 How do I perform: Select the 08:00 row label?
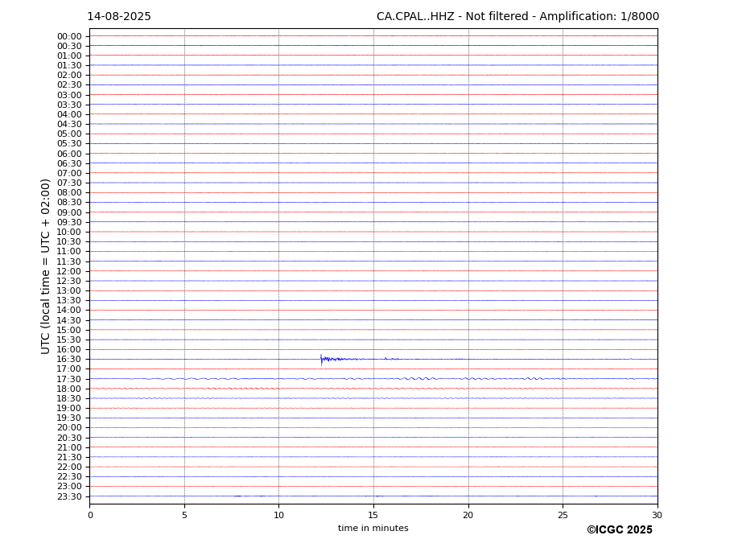coord(69,193)
